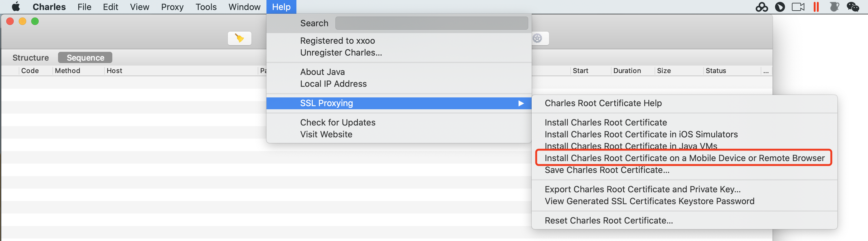Sort by the Duration column header

pyautogui.click(x=633, y=71)
